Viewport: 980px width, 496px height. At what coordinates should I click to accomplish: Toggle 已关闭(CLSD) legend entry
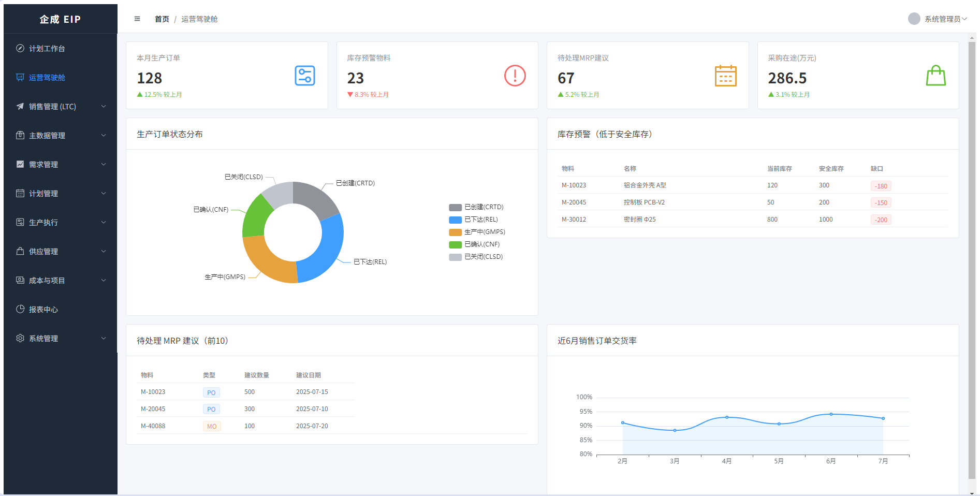[x=476, y=257]
